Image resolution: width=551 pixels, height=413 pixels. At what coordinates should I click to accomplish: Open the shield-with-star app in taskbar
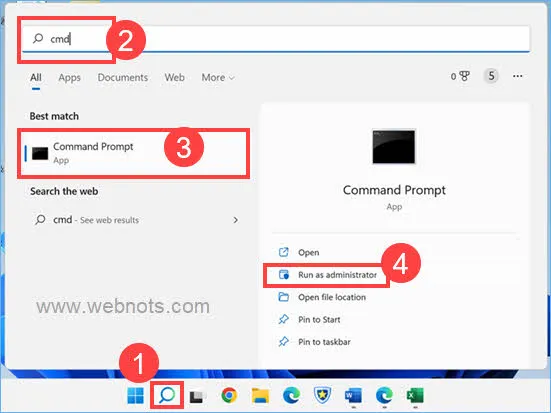pos(322,396)
